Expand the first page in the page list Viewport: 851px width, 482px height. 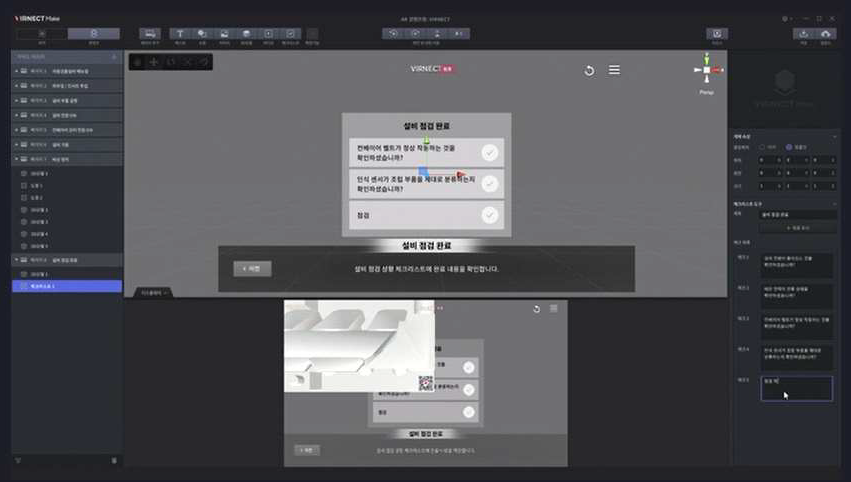coord(17,72)
